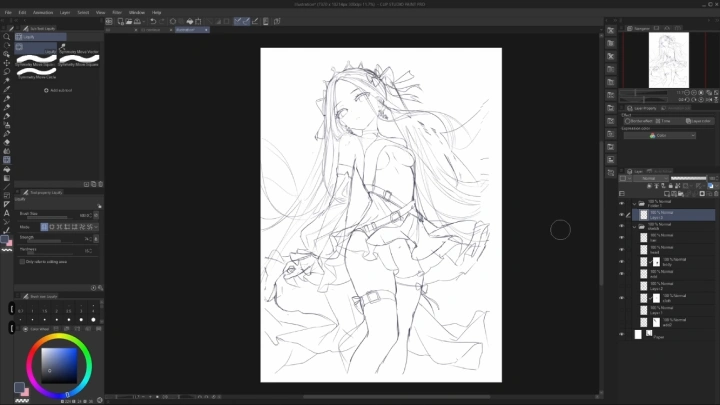Collapse the Folder 1 layer folder
Viewport: 720px width, 405px height.
click(634, 203)
